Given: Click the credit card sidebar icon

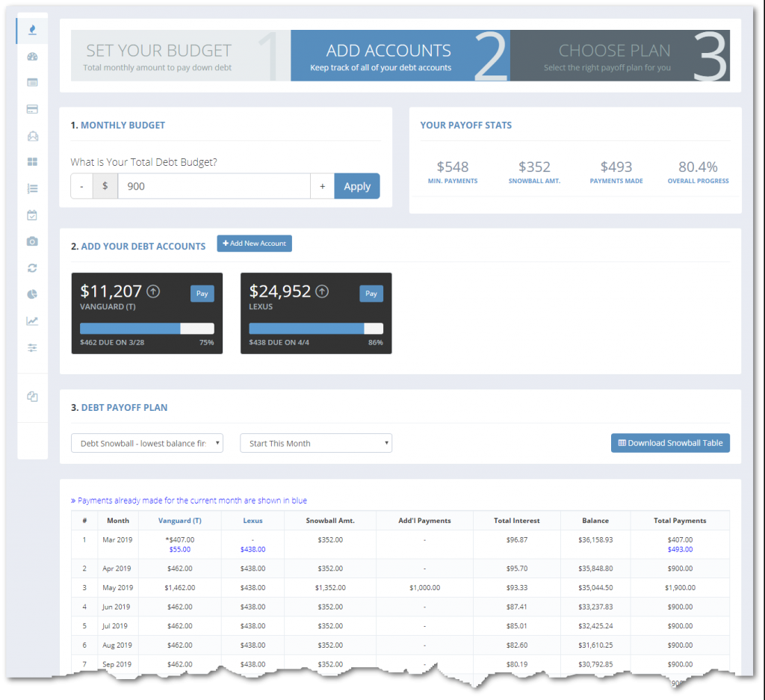Looking at the screenshot, I should pos(31,109).
